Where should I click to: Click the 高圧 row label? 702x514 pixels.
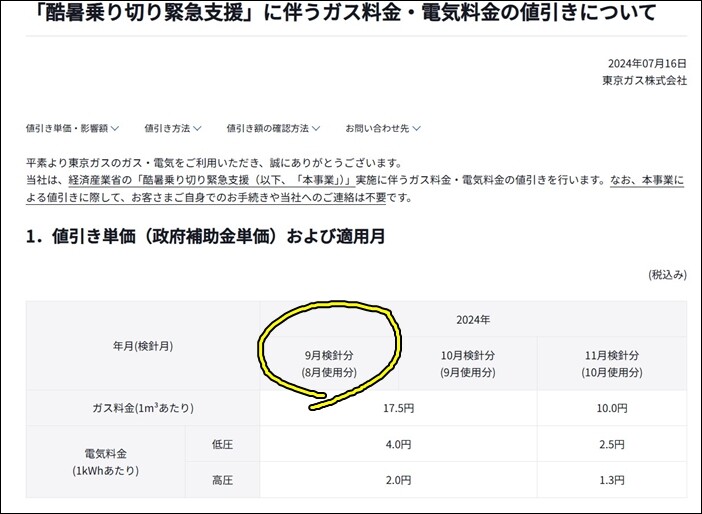click(x=223, y=480)
